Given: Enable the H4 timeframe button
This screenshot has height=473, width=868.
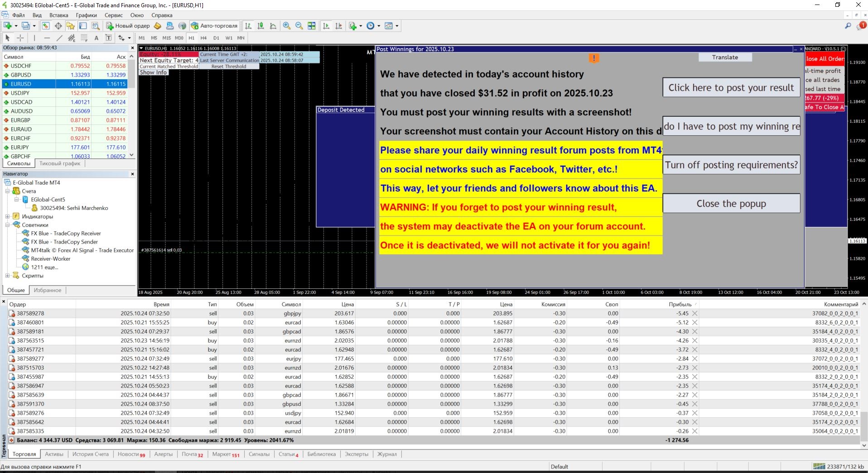Looking at the screenshot, I should (x=203, y=38).
